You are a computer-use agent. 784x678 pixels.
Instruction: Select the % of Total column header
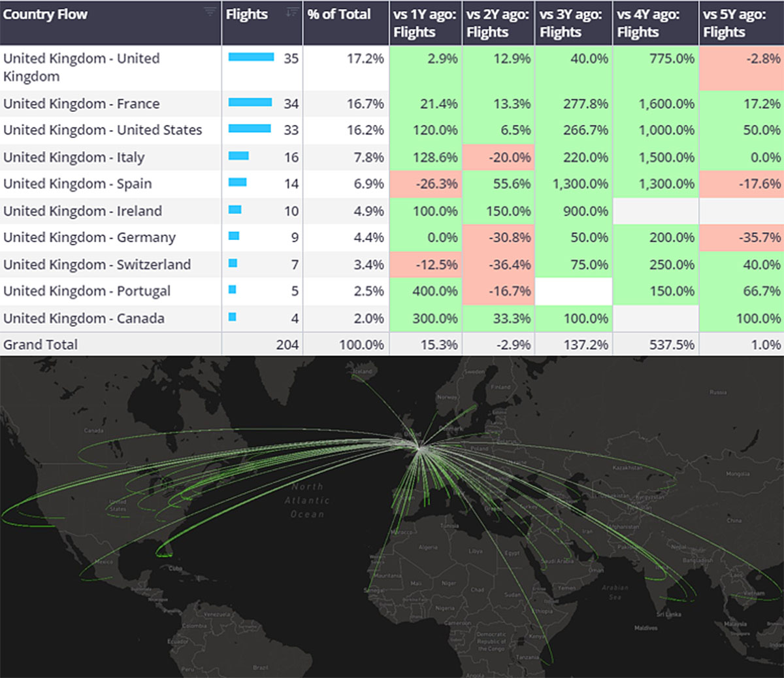click(339, 14)
